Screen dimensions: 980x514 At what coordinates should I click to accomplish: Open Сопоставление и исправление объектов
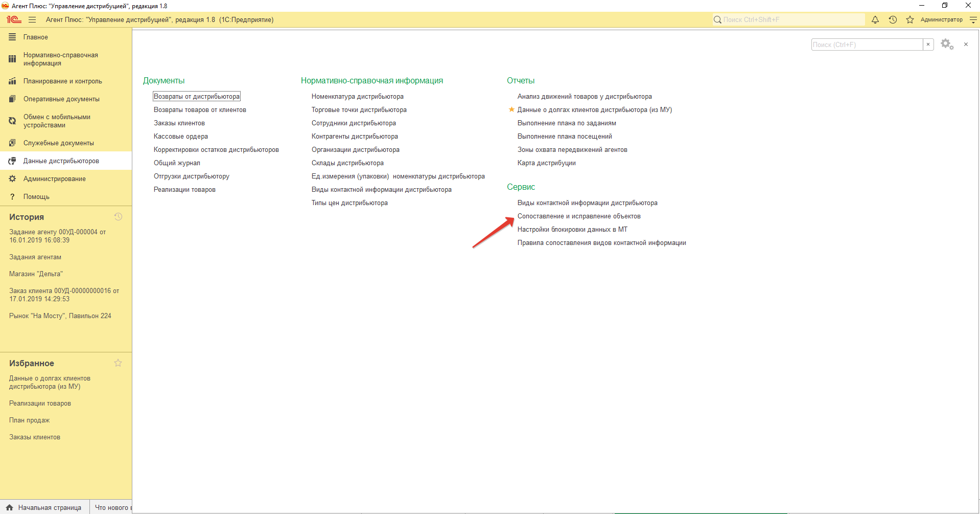click(579, 216)
